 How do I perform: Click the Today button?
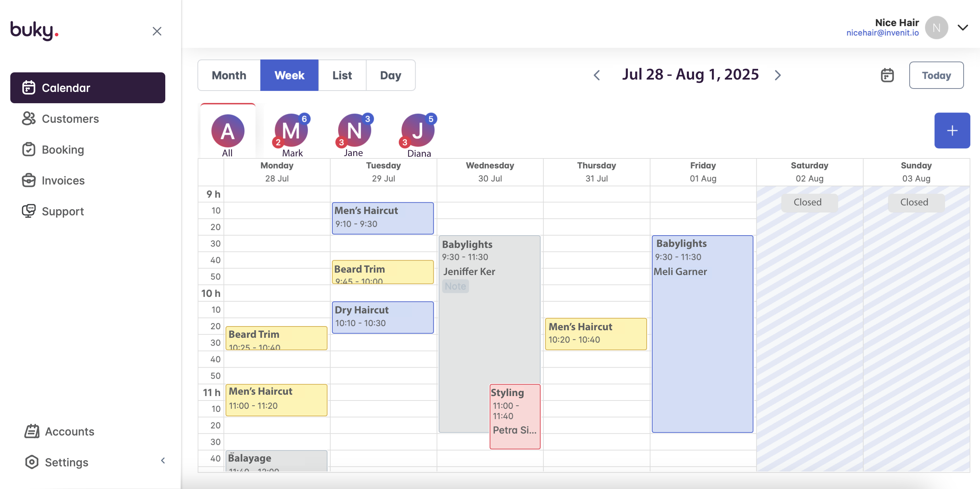(936, 75)
